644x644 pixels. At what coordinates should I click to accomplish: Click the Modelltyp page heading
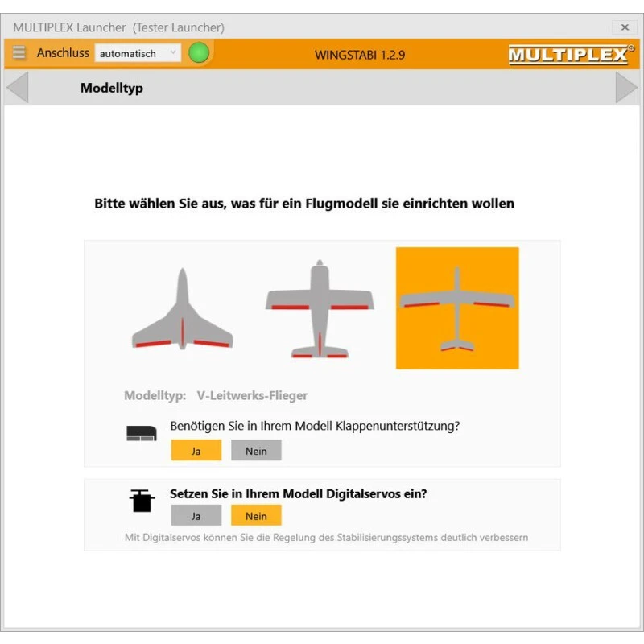112,88
